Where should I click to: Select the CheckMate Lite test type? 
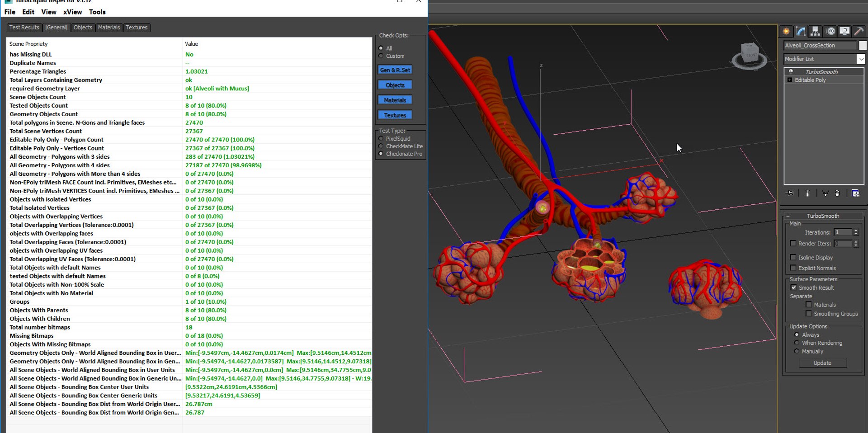(x=381, y=146)
